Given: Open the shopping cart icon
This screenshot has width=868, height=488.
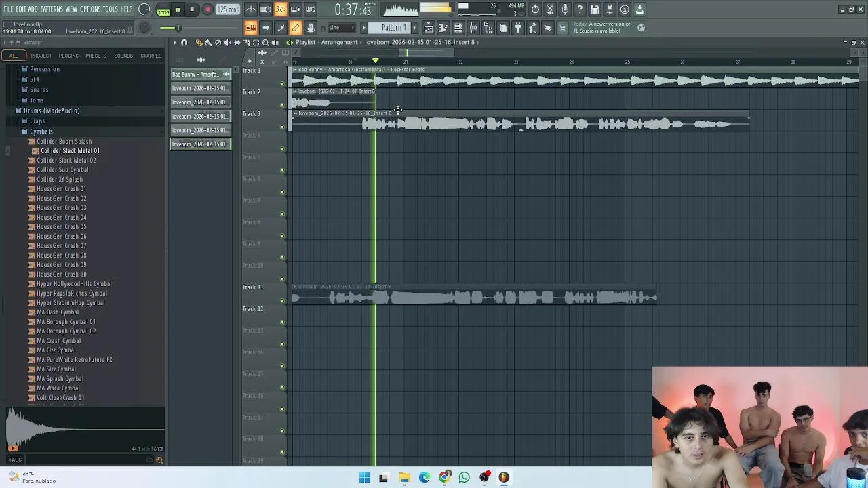Looking at the screenshot, I should click(562, 28).
